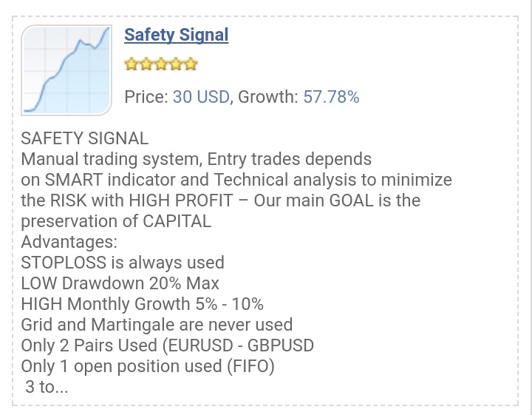The image size is (532, 415).
Task: Click the truncated "3 to..." text
Action: (47, 387)
